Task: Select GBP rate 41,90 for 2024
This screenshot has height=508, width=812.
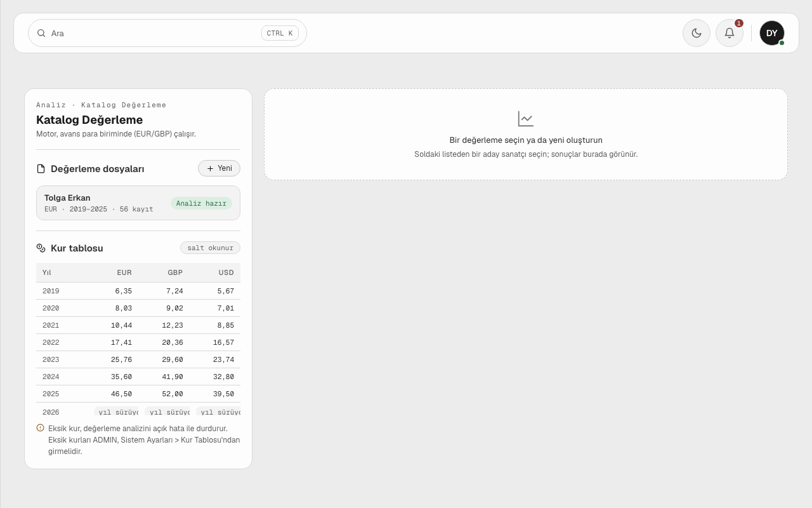Action: click(x=173, y=377)
